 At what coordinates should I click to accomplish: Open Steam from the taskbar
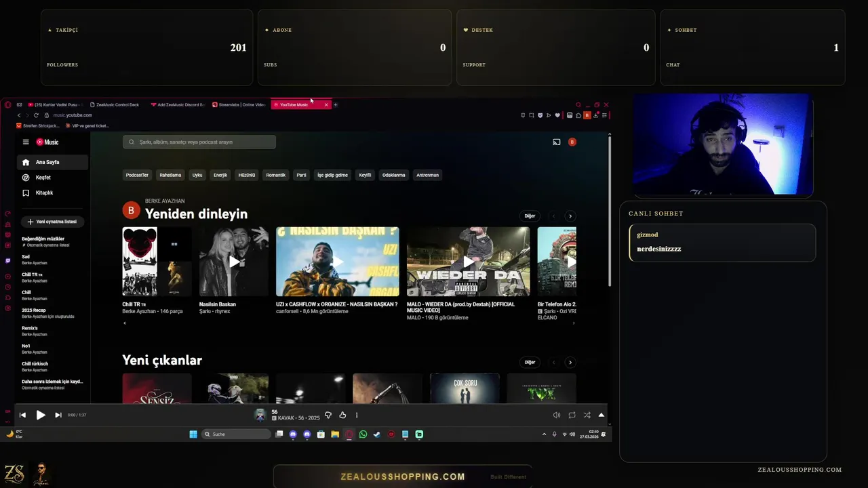[377, 434]
